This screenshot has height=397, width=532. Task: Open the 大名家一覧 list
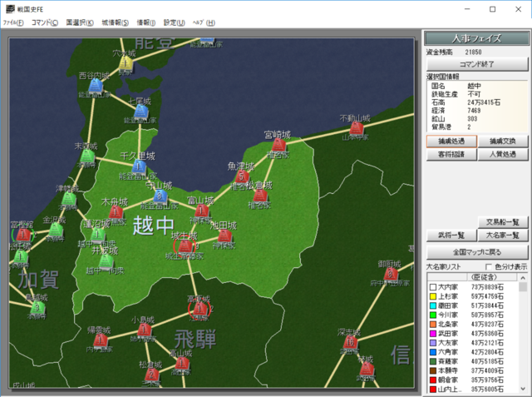(503, 236)
